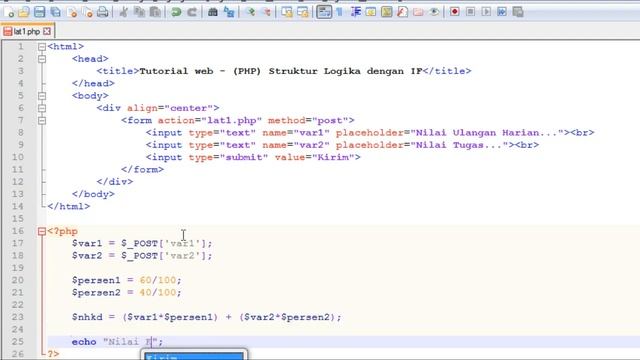Open Find with the binoculars icon
The image size is (640, 360).
pos(213,12)
